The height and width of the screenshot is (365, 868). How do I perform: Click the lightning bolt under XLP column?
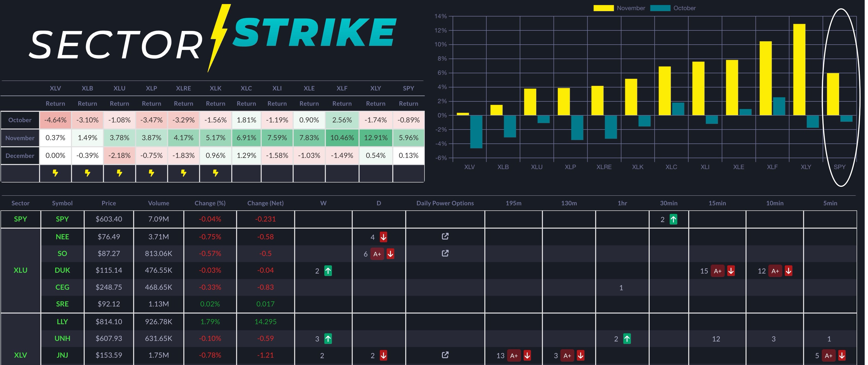click(x=151, y=173)
